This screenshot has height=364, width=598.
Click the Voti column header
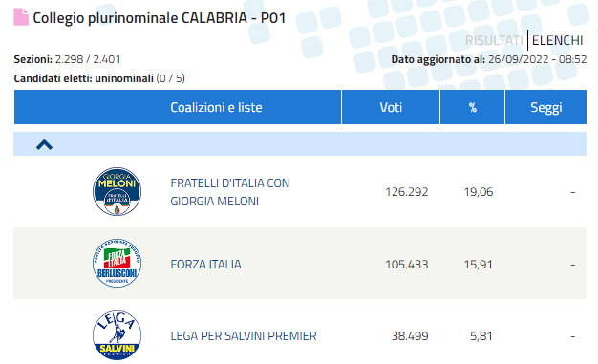[391, 107]
